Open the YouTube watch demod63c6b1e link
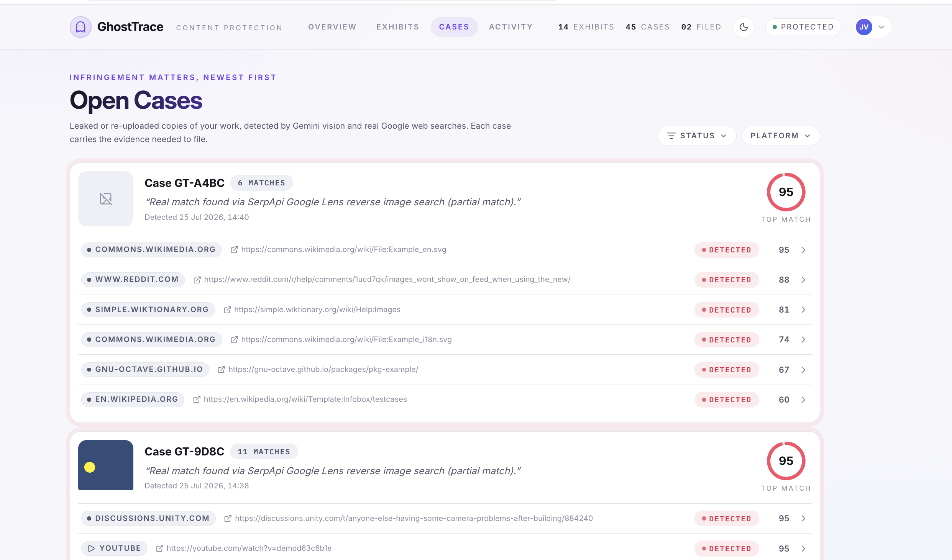This screenshot has width=952, height=560. [249, 548]
